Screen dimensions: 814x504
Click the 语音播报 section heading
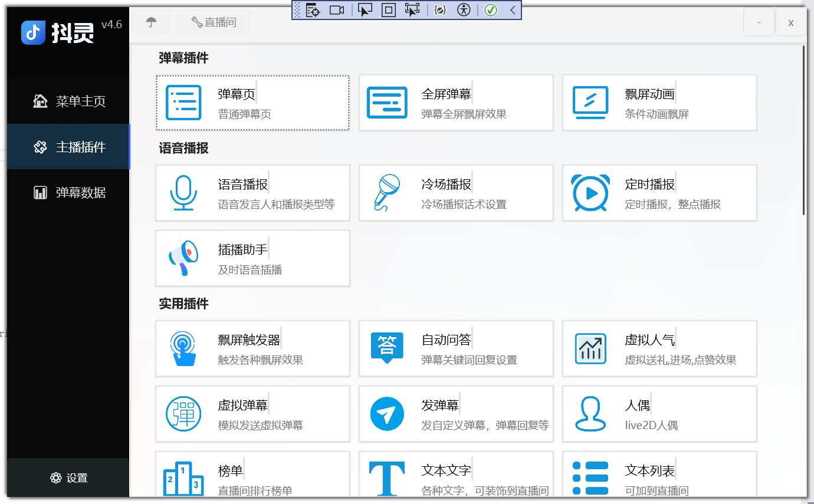click(x=183, y=148)
